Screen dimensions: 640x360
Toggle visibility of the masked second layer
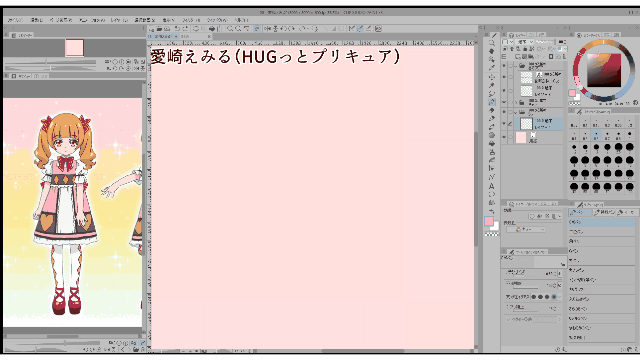[504, 76]
